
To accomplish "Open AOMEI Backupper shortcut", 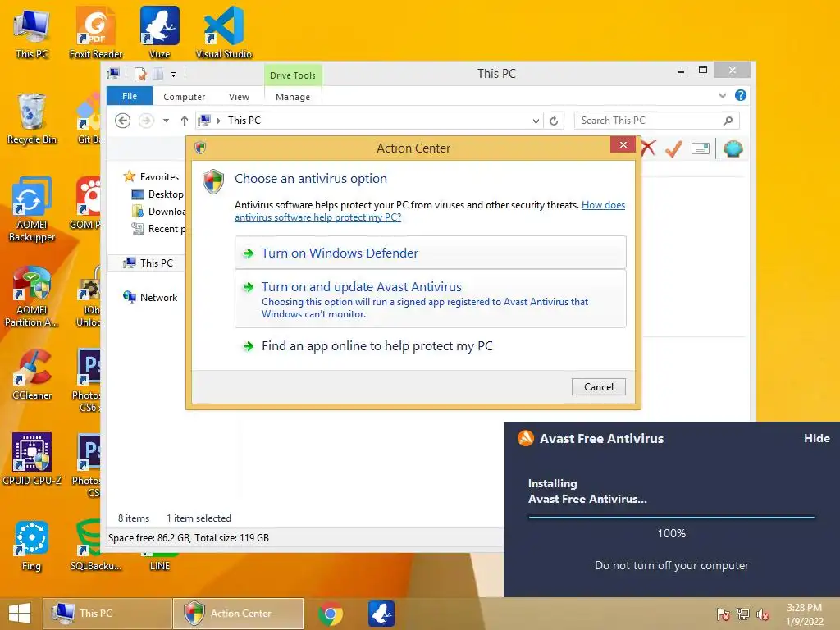I will pyautogui.click(x=32, y=209).
